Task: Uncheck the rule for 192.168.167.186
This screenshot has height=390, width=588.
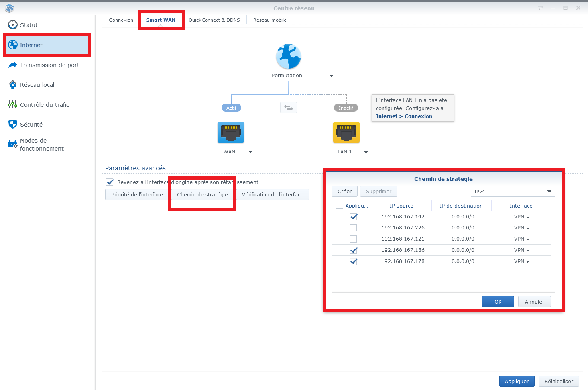Action: coord(353,250)
